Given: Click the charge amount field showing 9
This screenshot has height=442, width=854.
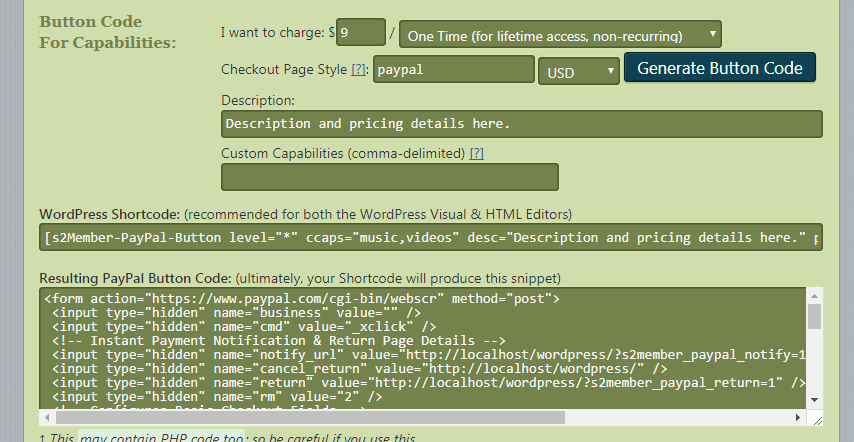Looking at the screenshot, I should pos(360,33).
